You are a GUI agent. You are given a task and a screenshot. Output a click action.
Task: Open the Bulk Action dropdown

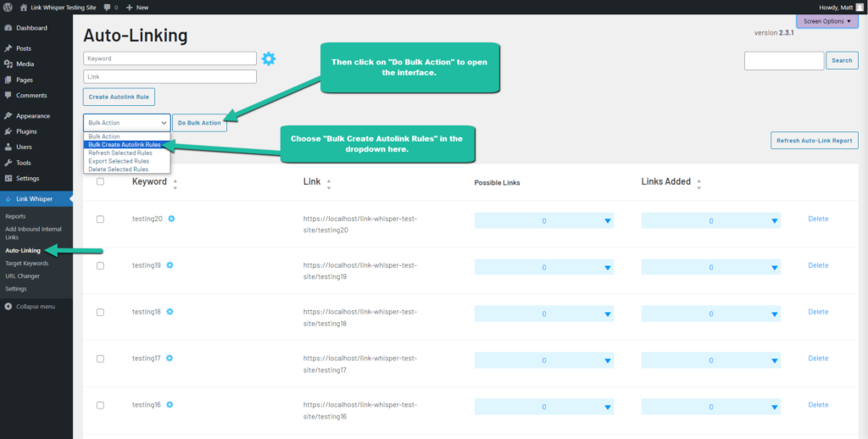127,123
